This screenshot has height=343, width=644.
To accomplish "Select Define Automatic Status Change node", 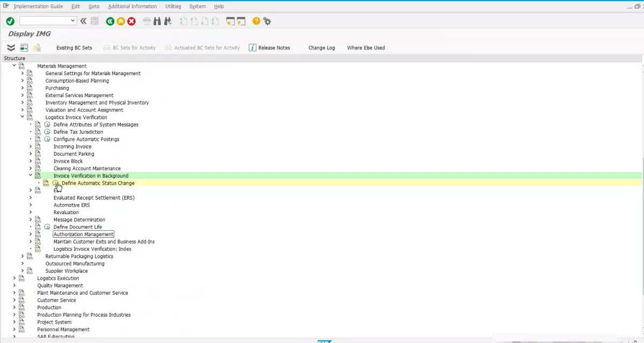I will tap(98, 183).
